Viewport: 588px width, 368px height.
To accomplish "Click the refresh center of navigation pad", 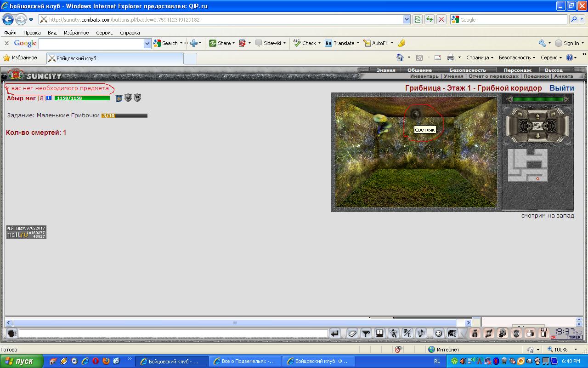I will point(537,126).
